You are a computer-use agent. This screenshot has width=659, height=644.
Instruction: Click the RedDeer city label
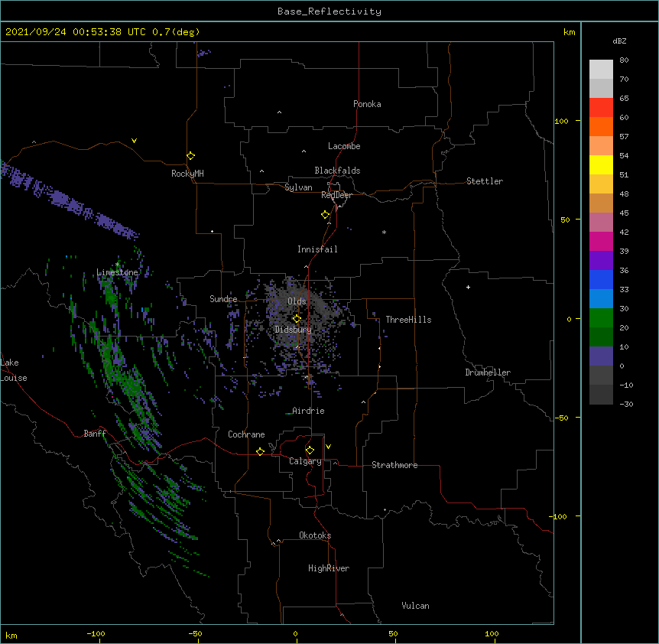click(336, 195)
